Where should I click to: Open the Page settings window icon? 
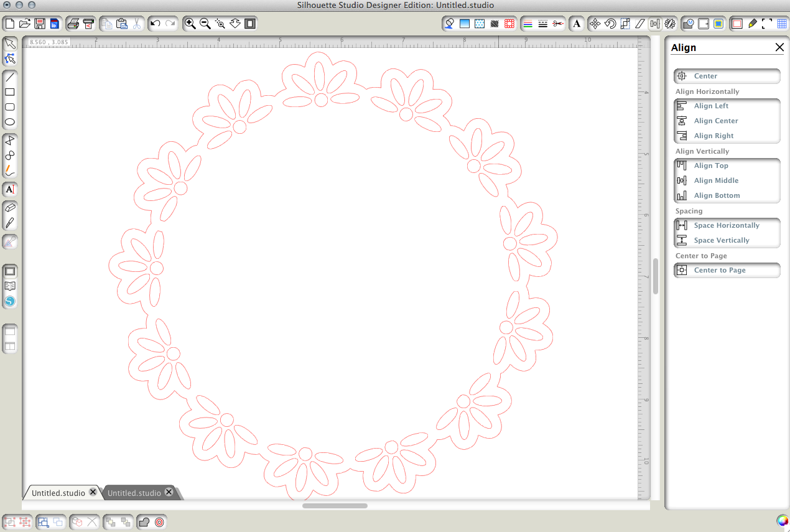[x=737, y=24]
